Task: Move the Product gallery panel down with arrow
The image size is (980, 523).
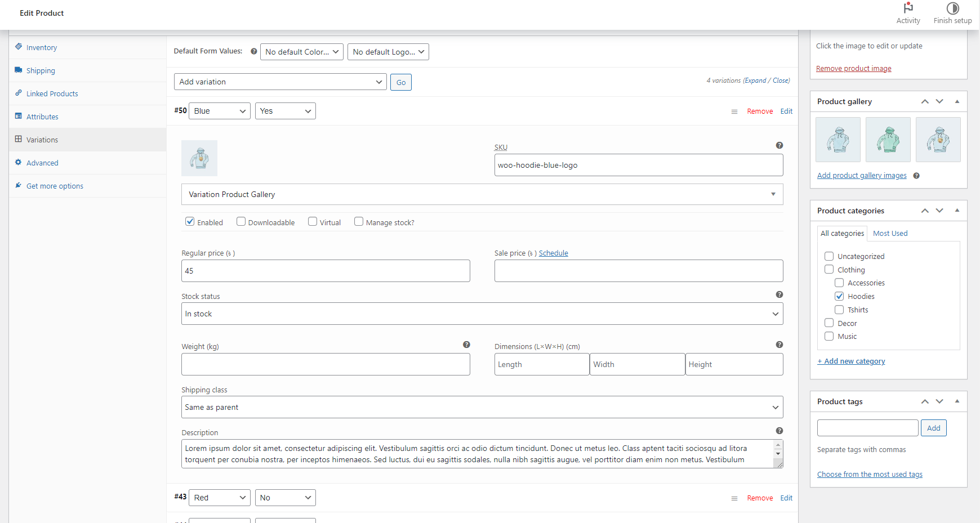Action: tap(939, 101)
